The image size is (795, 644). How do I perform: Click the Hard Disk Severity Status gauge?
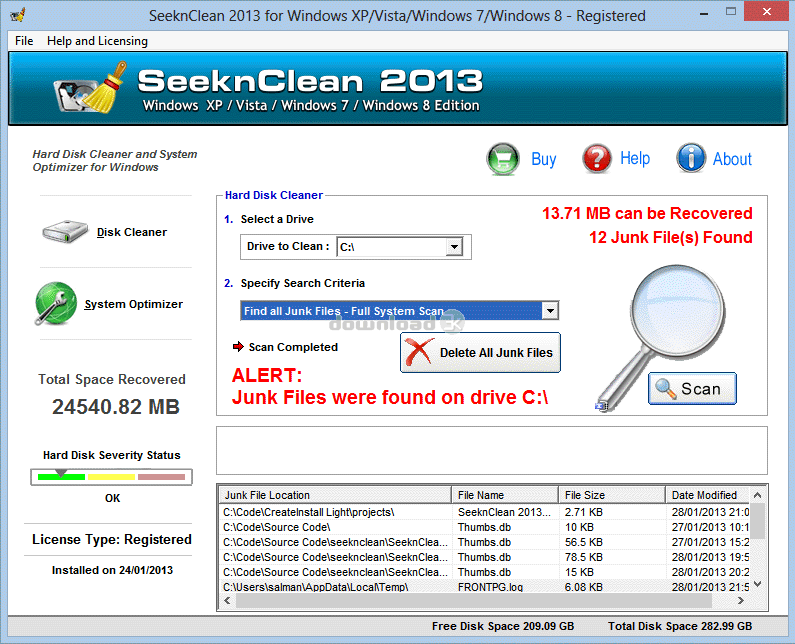tap(111, 476)
